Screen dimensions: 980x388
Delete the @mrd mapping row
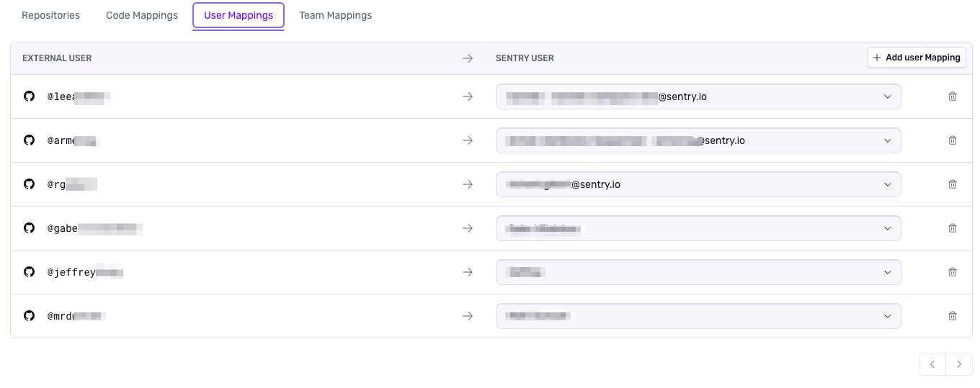[953, 316]
